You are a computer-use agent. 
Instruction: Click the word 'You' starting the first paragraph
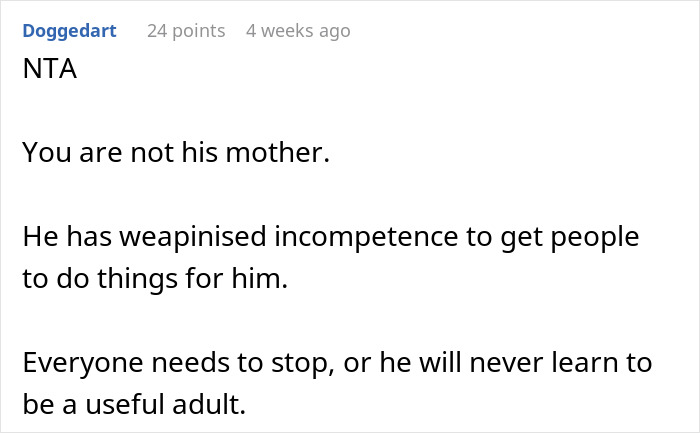coord(43,155)
